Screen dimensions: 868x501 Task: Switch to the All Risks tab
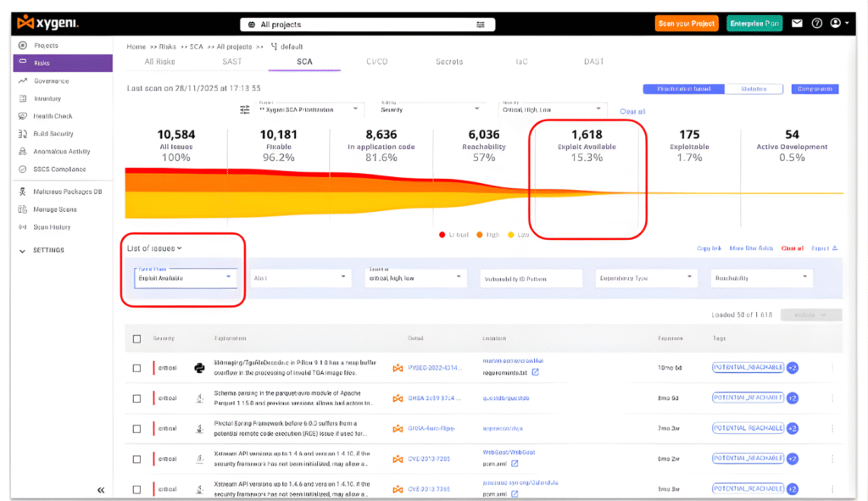pos(160,61)
